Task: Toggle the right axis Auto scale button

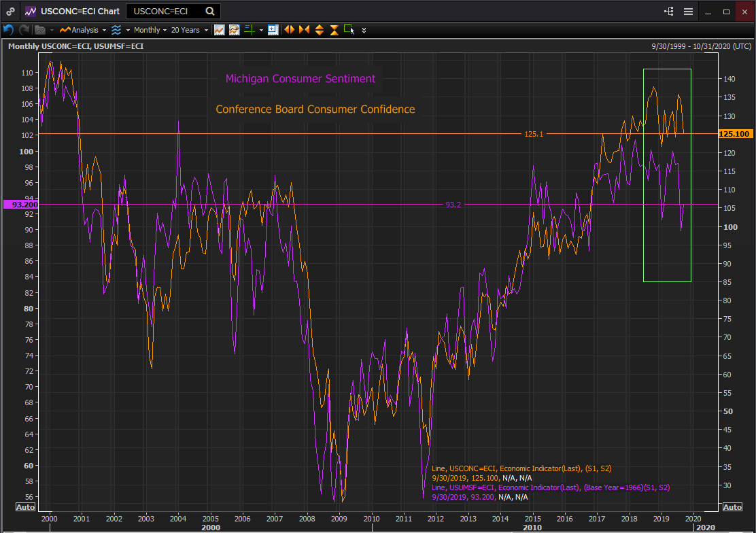Action: tap(732, 507)
